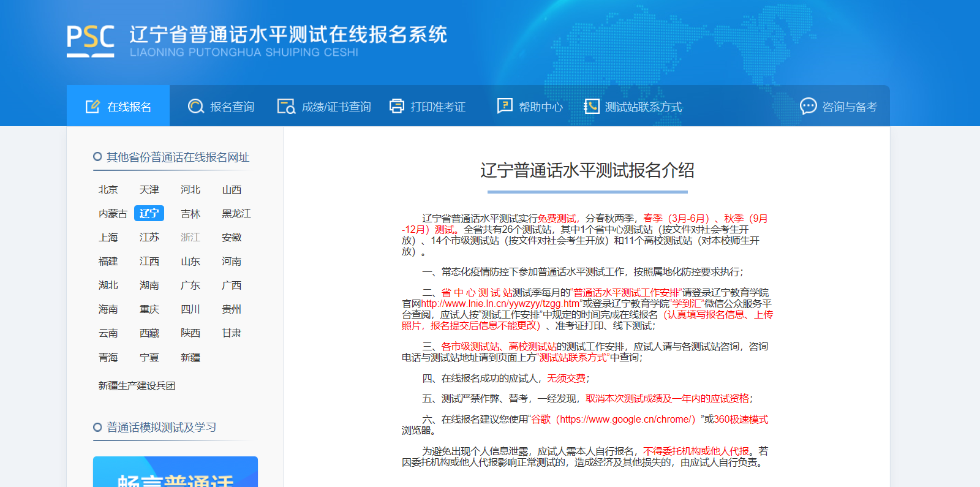Select the 广东 link
980x487 pixels.
(190, 285)
